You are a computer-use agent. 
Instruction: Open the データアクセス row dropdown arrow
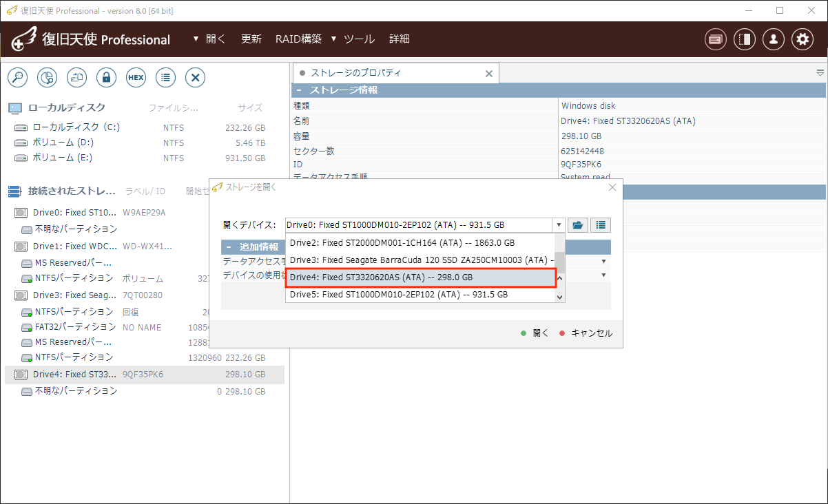(x=604, y=262)
